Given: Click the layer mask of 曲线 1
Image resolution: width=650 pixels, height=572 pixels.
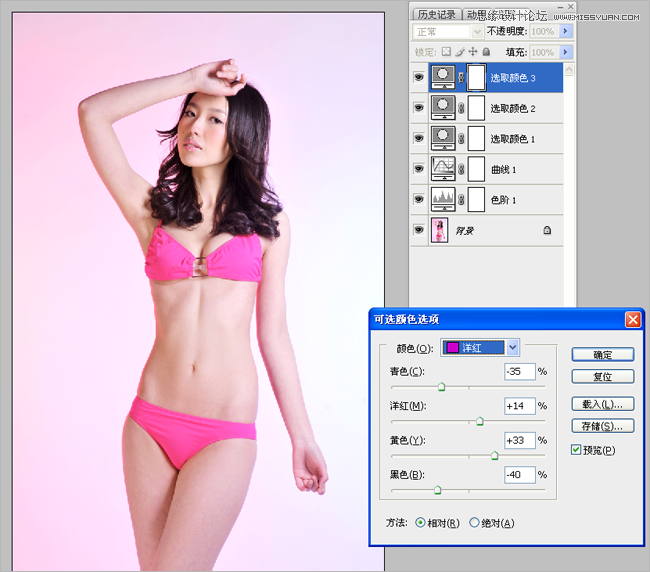Looking at the screenshot, I should click(x=476, y=169).
